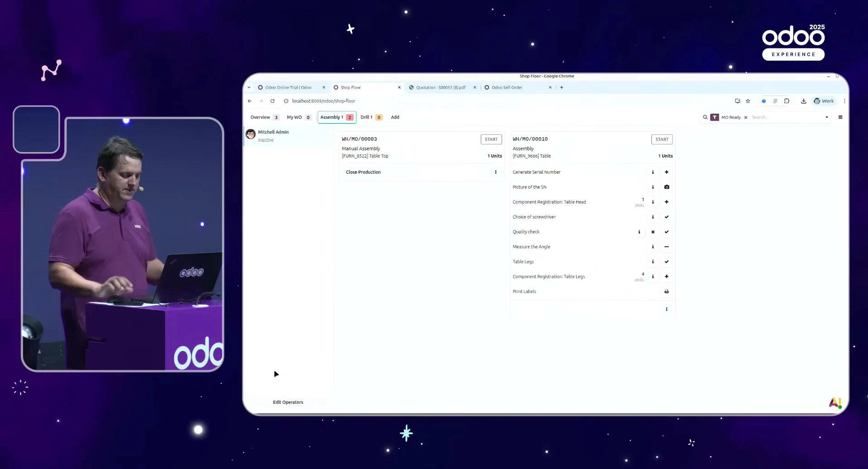This screenshot has width=868, height=469.
Task: Click printer icon next to Print Labels
Action: 666,292
